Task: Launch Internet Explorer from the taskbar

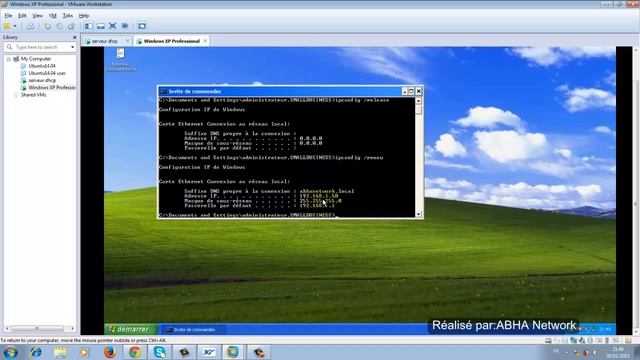Action: pyautogui.click(x=36, y=352)
